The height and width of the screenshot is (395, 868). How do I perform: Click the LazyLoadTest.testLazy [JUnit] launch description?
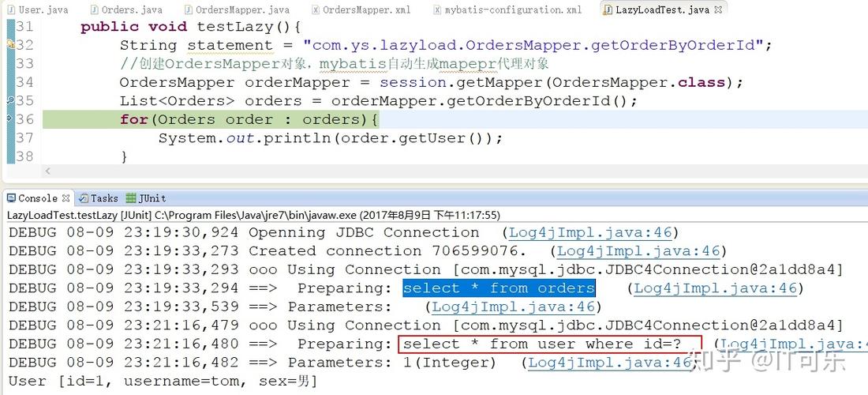click(253, 215)
